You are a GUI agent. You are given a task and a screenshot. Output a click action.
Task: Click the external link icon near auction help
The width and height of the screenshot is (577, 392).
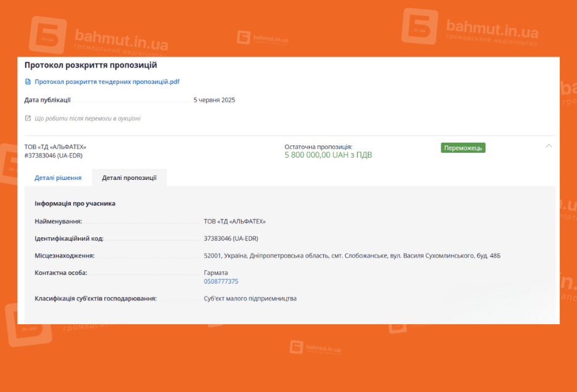pos(28,118)
